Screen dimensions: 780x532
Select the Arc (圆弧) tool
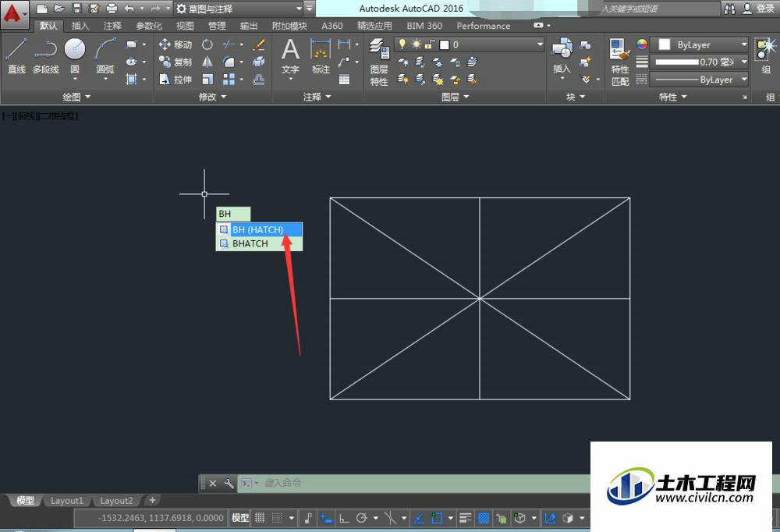[x=105, y=56]
